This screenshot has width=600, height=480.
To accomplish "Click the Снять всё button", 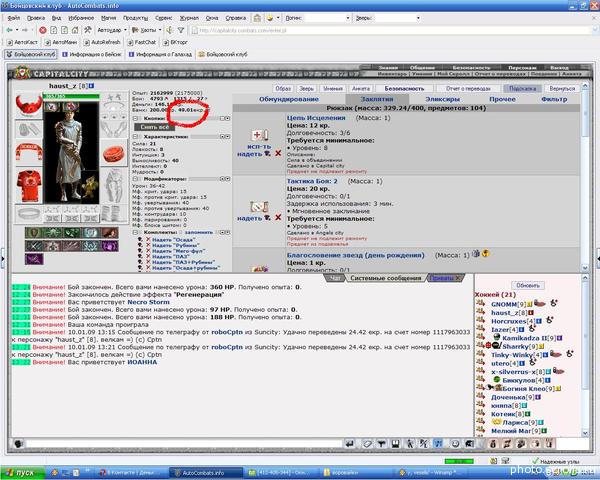I will tap(155, 127).
